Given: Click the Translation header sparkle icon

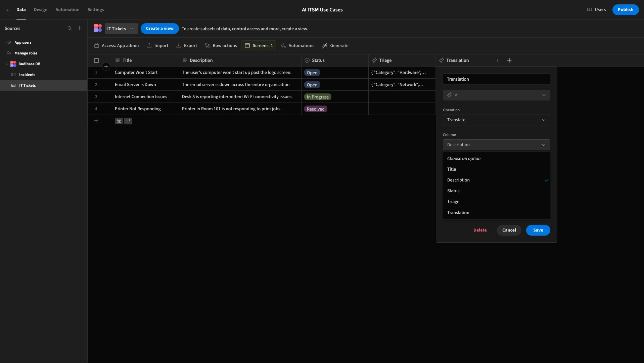Looking at the screenshot, I should point(442,61).
